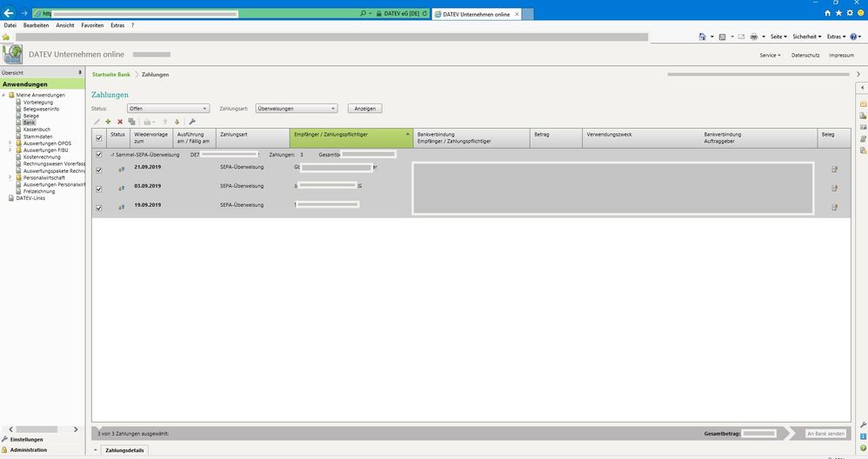Switch to the DATEV Unternehmen online browser tab

click(476, 14)
